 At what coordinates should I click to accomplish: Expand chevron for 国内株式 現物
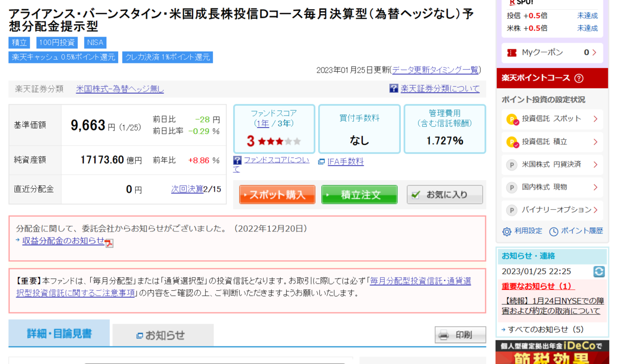click(x=595, y=187)
